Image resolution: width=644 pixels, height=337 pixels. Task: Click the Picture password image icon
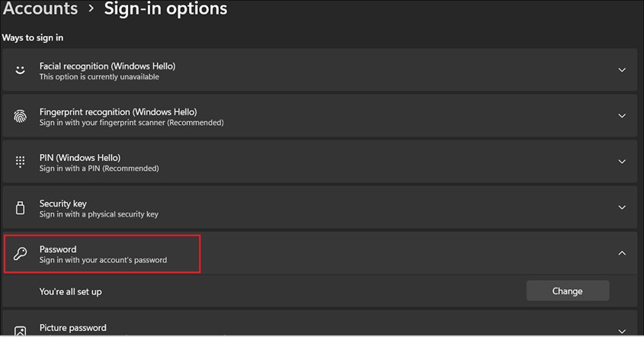(x=21, y=330)
